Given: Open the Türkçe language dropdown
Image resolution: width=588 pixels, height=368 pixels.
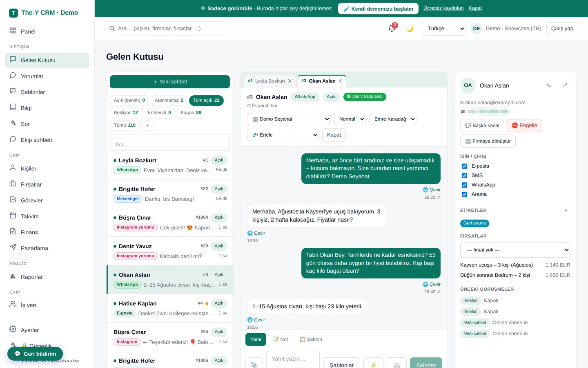Looking at the screenshot, I should click(x=444, y=29).
